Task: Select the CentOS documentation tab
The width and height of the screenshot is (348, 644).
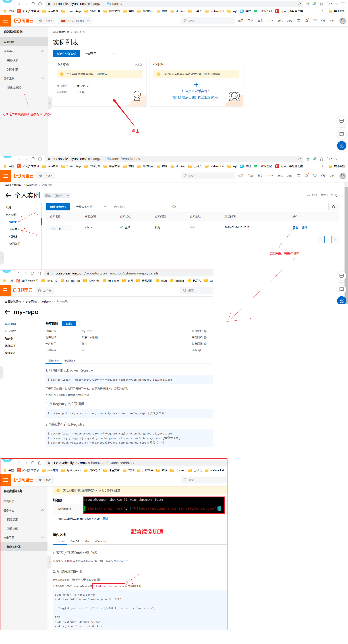Action: pos(74,541)
